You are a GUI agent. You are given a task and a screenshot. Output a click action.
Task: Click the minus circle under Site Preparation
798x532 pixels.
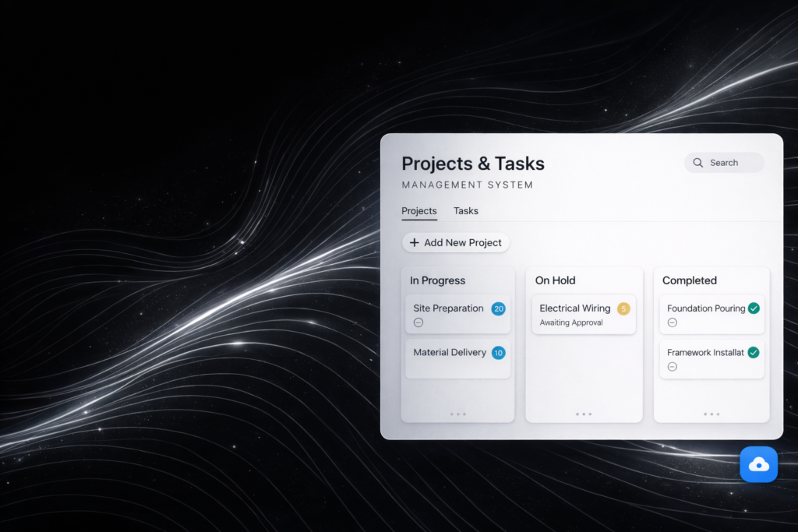click(x=418, y=322)
